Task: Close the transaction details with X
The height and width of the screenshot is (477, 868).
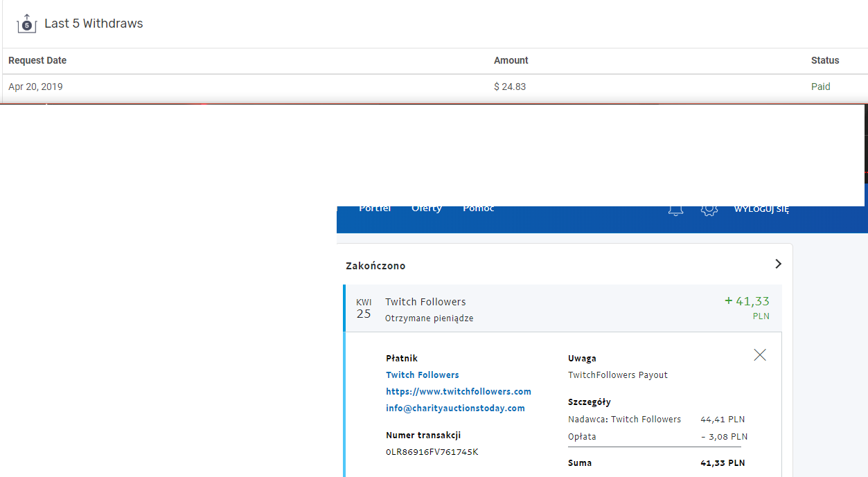Action: (x=760, y=354)
